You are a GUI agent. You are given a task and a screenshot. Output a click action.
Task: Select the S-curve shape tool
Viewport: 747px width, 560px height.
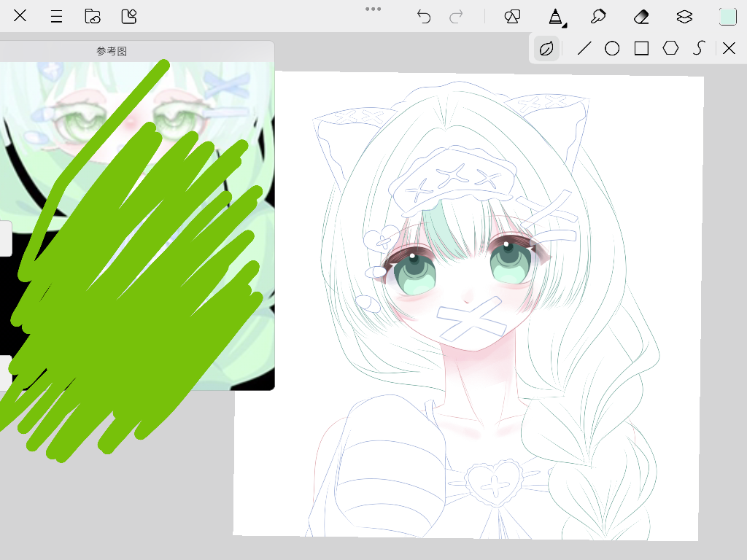(699, 49)
